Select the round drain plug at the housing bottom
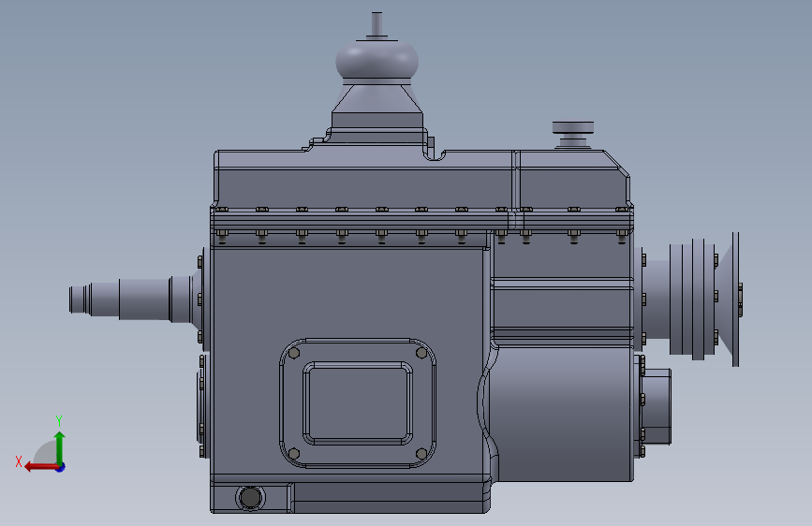Screen dimensions: 812x526 (251, 498)
